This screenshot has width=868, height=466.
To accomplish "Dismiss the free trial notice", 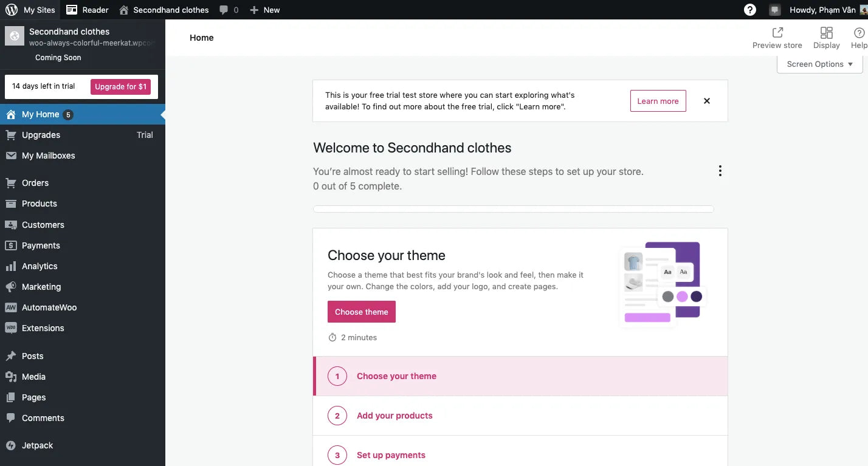I will click(x=707, y=101).
